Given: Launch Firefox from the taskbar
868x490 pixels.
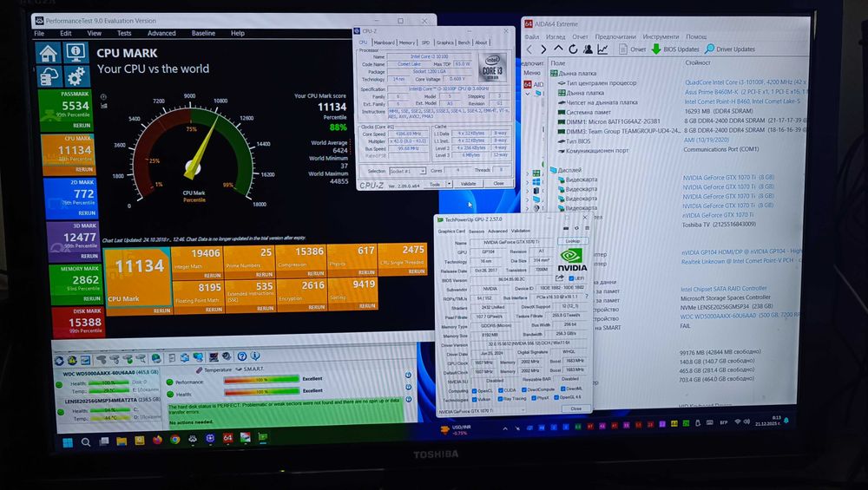Looking at the screenshot, I should click(157, 441).
